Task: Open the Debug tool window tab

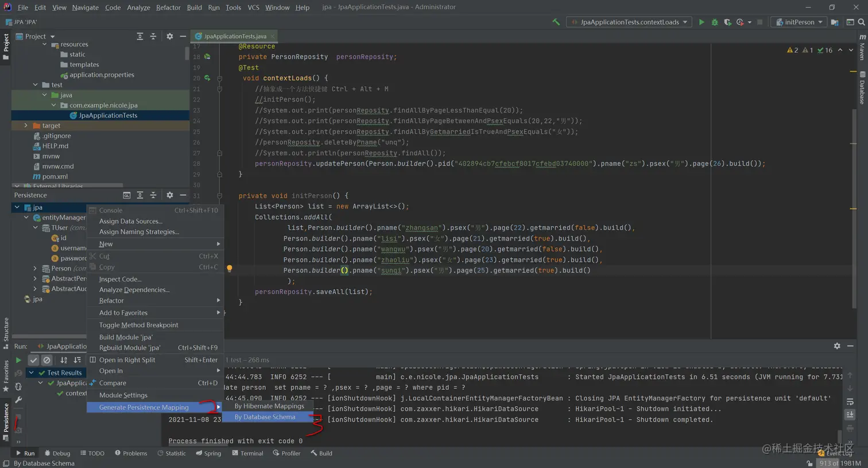Action: coord(57,453)
